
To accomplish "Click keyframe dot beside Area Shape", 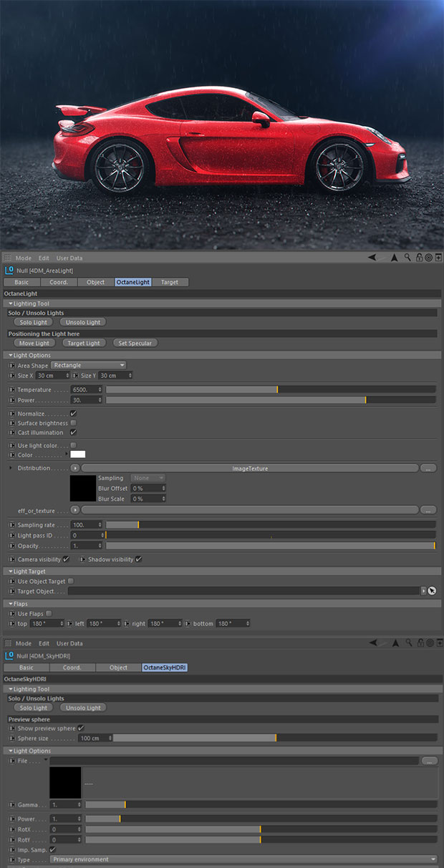I will tap(11, 365).
